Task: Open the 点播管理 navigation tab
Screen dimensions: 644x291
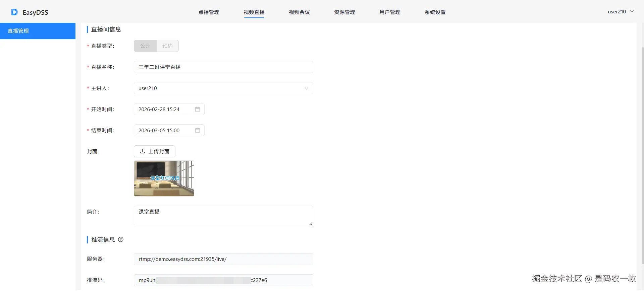Action: 209,12
